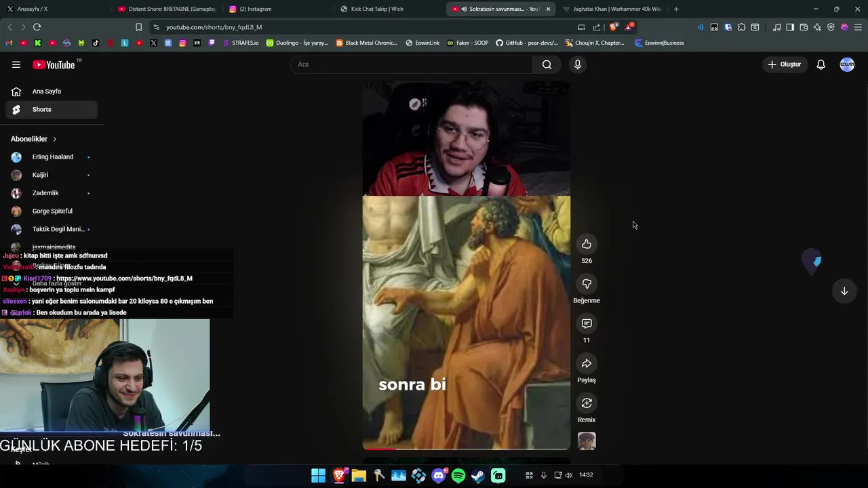This screenshot has height=488, width=868.
Task: Focus the Ara search field
Action: 412,64
